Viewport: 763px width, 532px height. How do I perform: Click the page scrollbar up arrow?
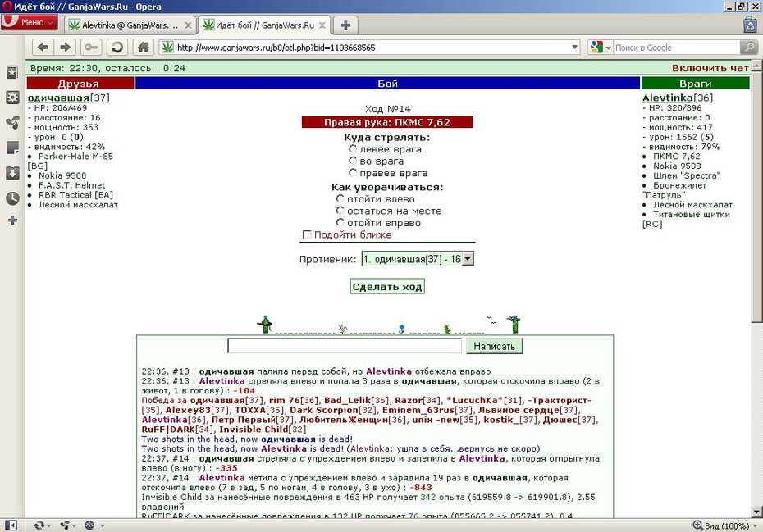[756, 65]
